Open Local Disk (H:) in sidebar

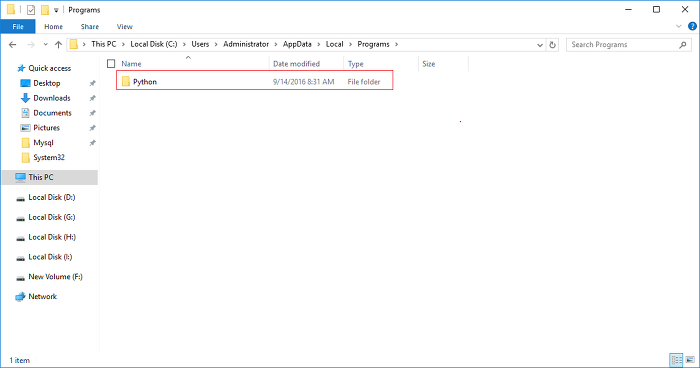(x=52, y=237)
